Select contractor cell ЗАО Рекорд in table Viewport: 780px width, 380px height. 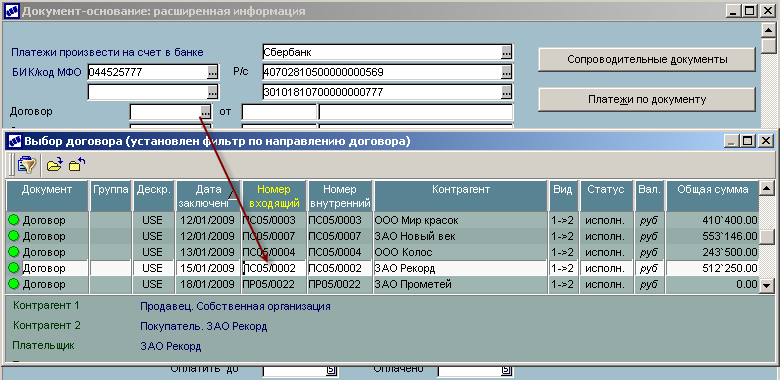461,268
